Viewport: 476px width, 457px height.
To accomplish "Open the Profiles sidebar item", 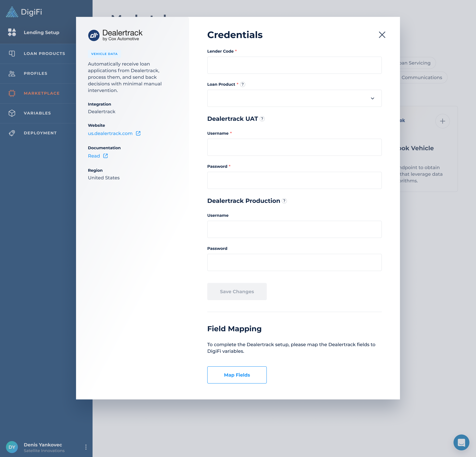I will tap(36, 73).
